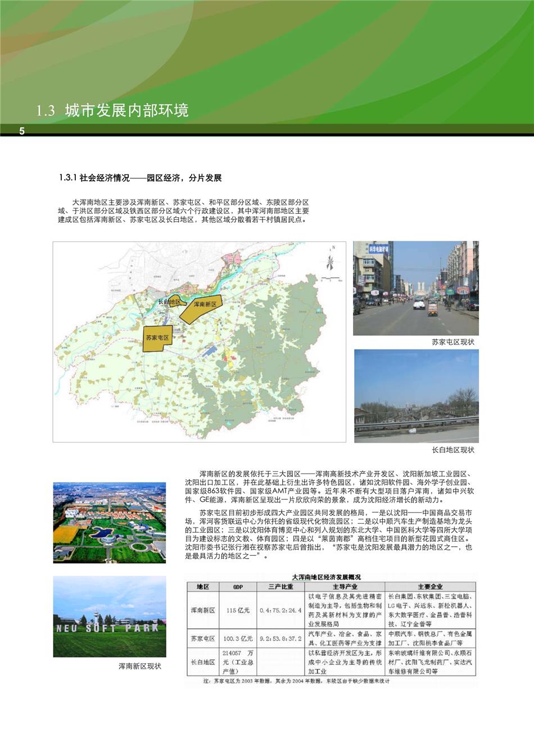Click the '0.4:75.2:24.4' ratio cell
The width and height of the screenshot is (534, 756).
coord(281,610)
